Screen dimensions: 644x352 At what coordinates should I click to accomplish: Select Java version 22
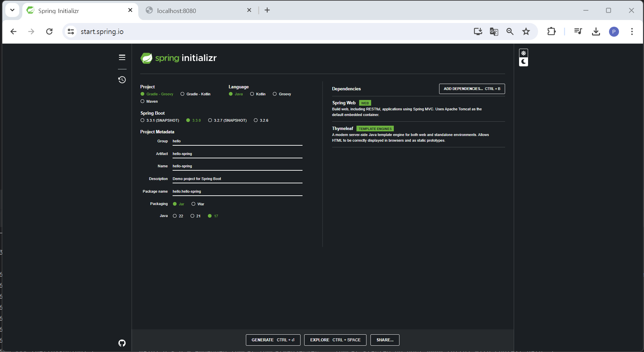tap(178, 216)
